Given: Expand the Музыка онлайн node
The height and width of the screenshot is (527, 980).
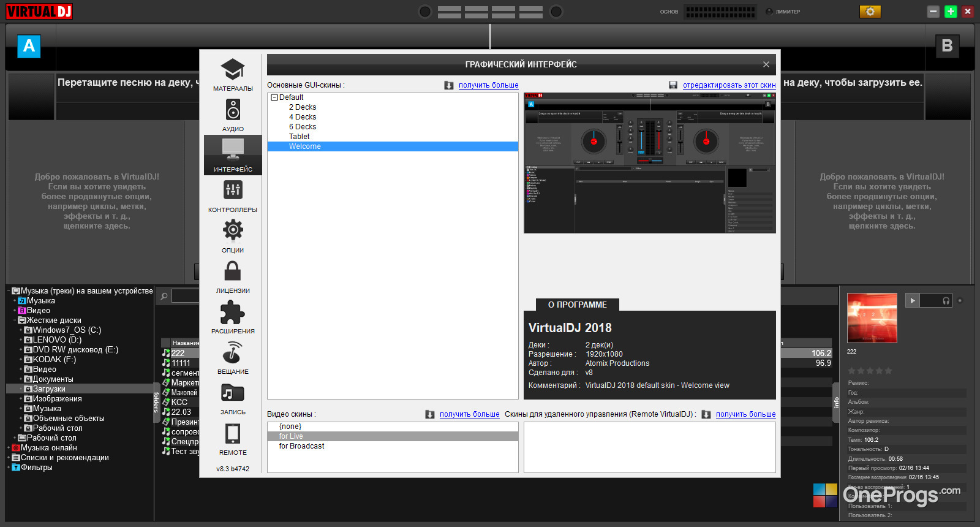Looking at the screenshot, I should pos(9,448).
